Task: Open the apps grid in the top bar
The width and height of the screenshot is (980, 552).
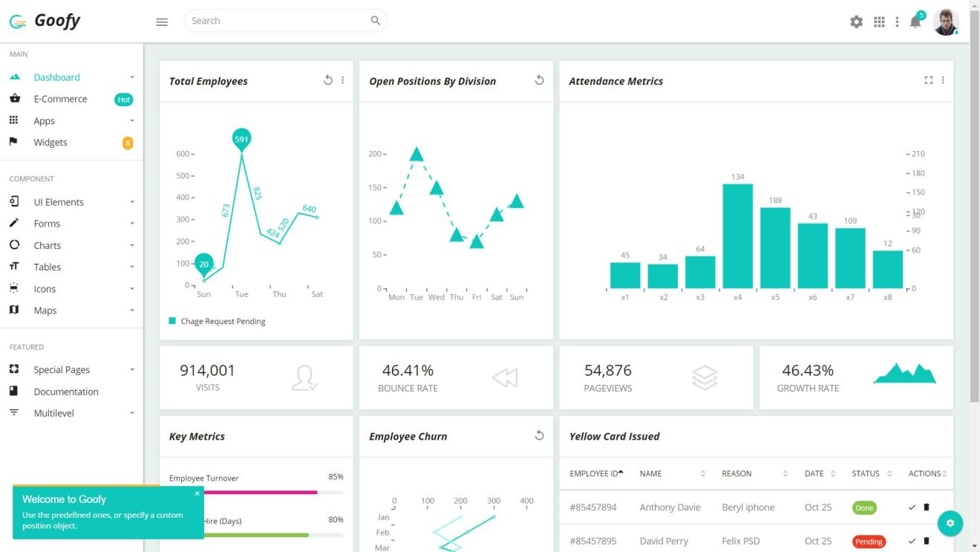Action: click(x=879, y=22)
